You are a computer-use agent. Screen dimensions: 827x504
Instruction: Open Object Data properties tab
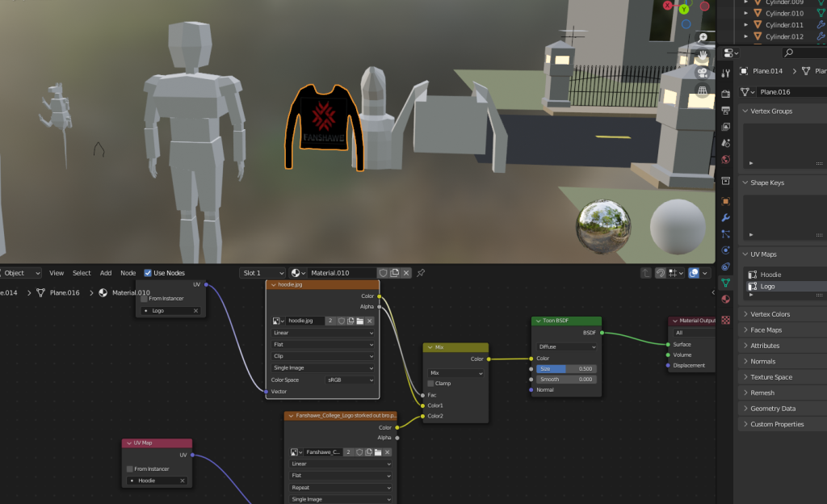pyautogui.click(x=725, y=283)
